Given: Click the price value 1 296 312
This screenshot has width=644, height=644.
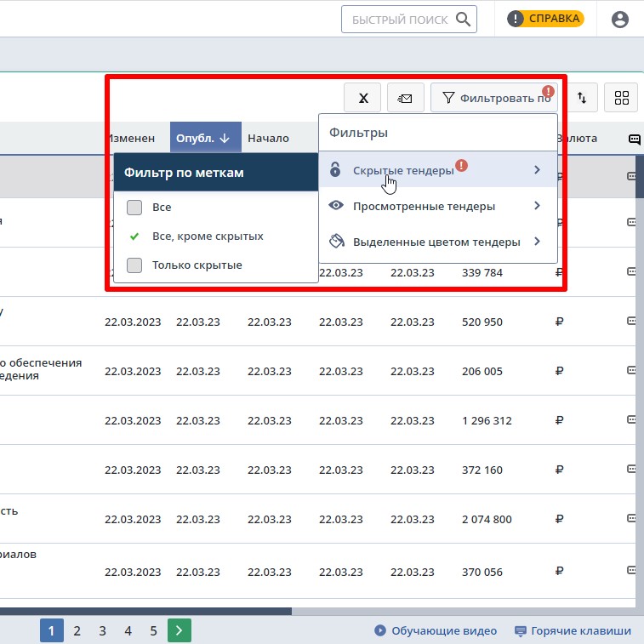Looking at the screenshot, I should (487, 420).
